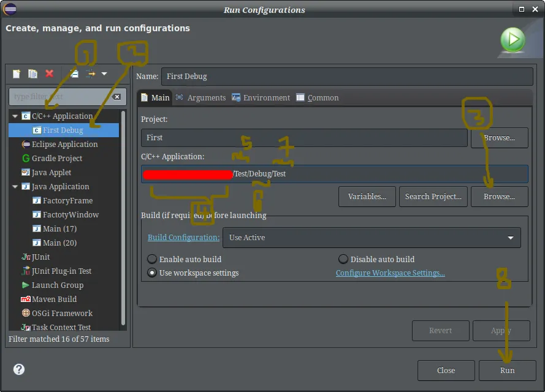Viewport: 545px width, 392px height.
Task: Select JUnit in the configuration list
Action: pos(36,257)
